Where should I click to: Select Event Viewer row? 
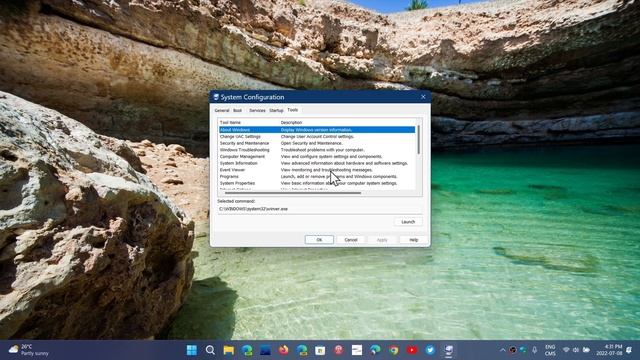[317, 170]
